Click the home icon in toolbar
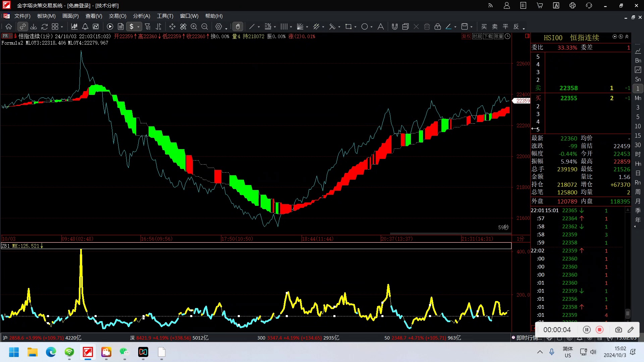This screenshot has height=362, width=644. pos(9,26)
